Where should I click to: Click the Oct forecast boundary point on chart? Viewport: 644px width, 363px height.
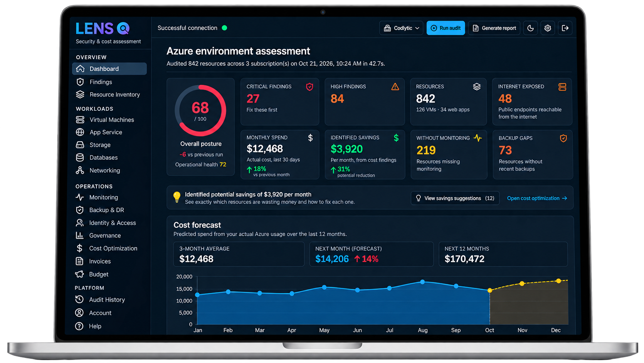pyautogui.click(x=490, y=290)
